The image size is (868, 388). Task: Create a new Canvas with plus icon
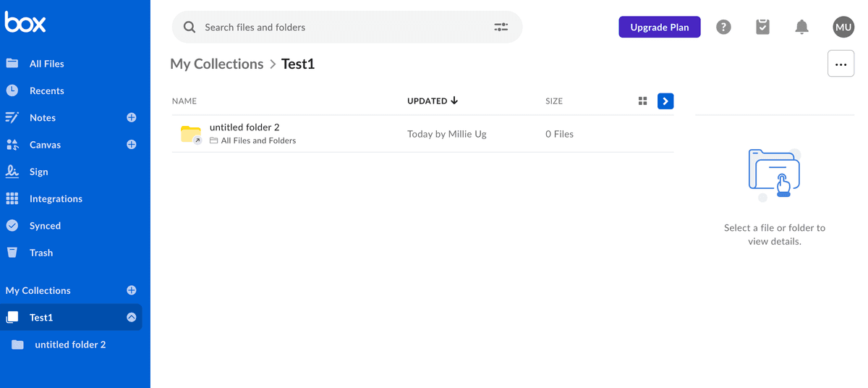coord(132,144)
